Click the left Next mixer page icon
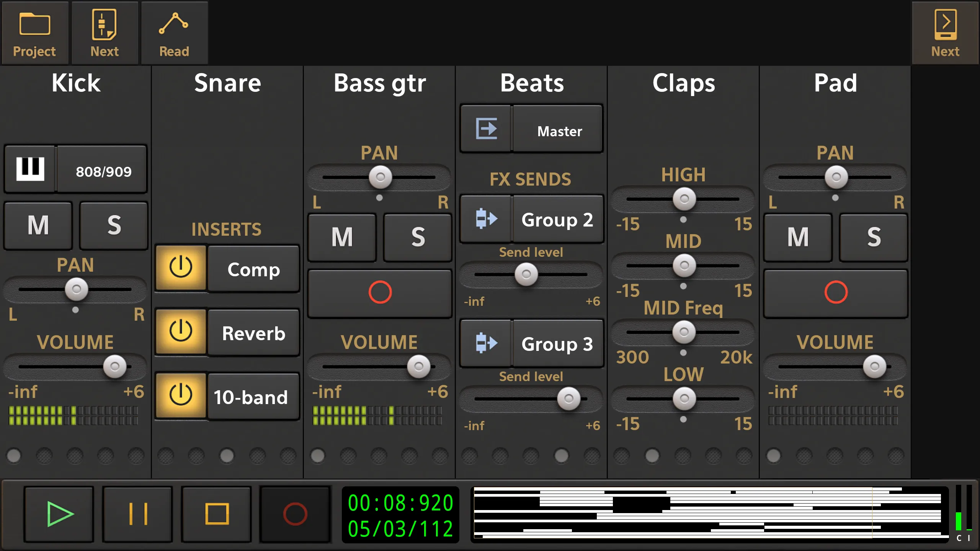The image size is (980, 551). click(x=105, y=33)
